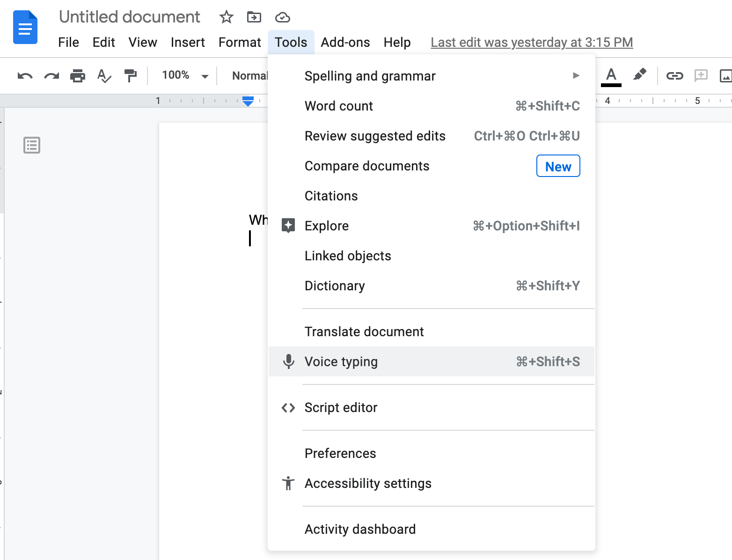Move document using folder icon

(x=254, y=17)
